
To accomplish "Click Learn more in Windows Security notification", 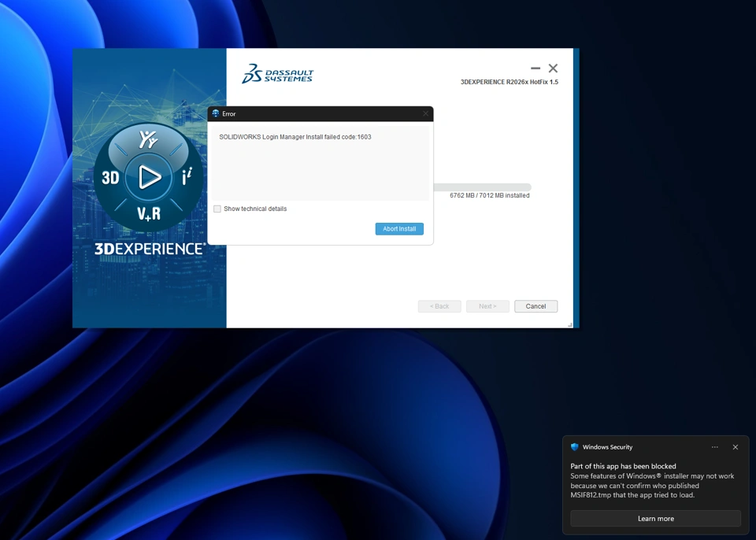I will point(656,518).
